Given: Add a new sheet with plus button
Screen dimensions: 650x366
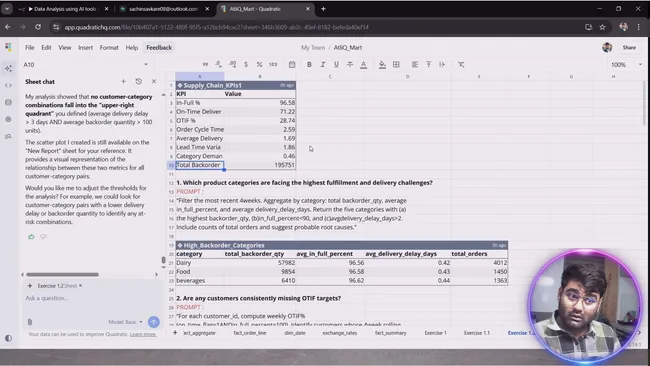Looking at the screenshot, I should coord(175,332).
